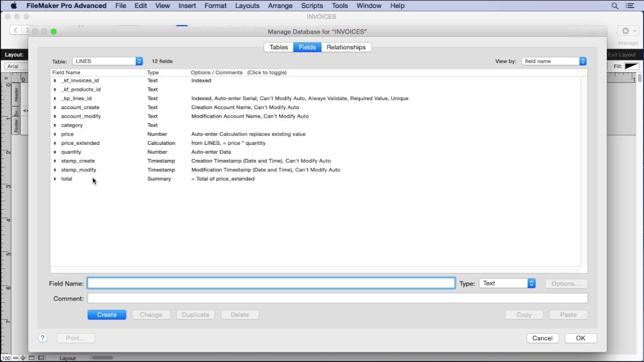Open the FileMaker Pro Advanced menu
This screenshot has height=362, width=644.
click(66, 6)
